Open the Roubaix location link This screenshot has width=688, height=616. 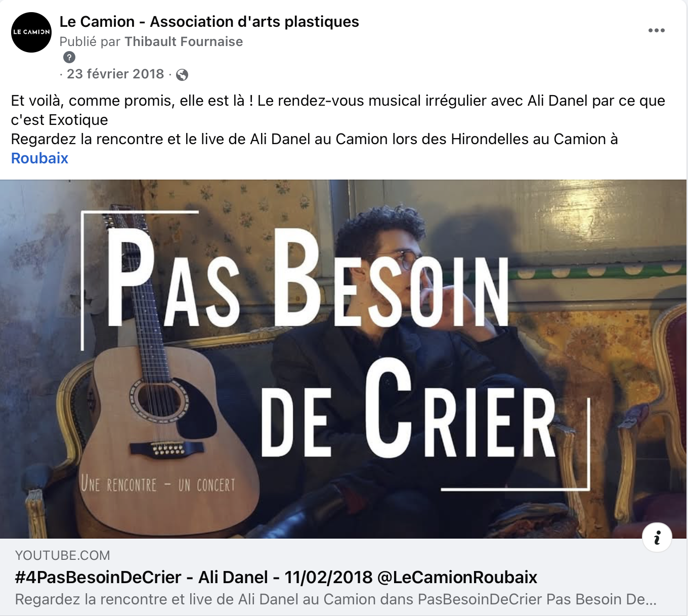click(39, 158)
